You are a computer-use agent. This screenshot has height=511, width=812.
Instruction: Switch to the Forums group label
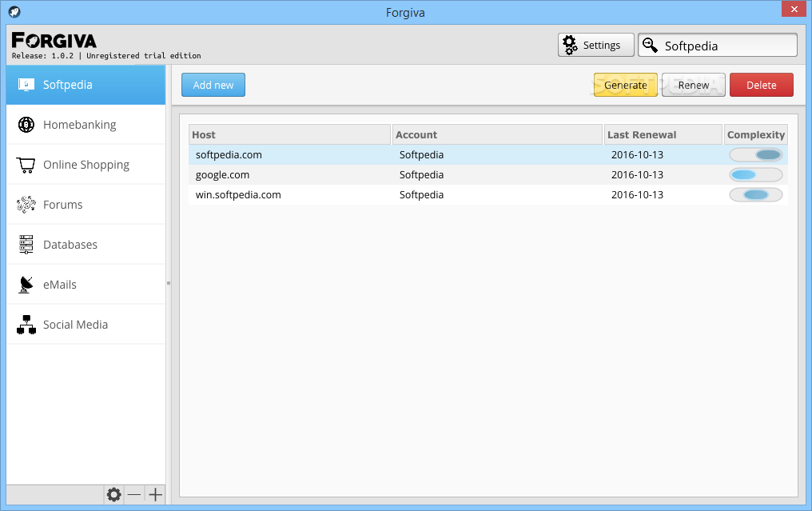[x=62, y=205]
